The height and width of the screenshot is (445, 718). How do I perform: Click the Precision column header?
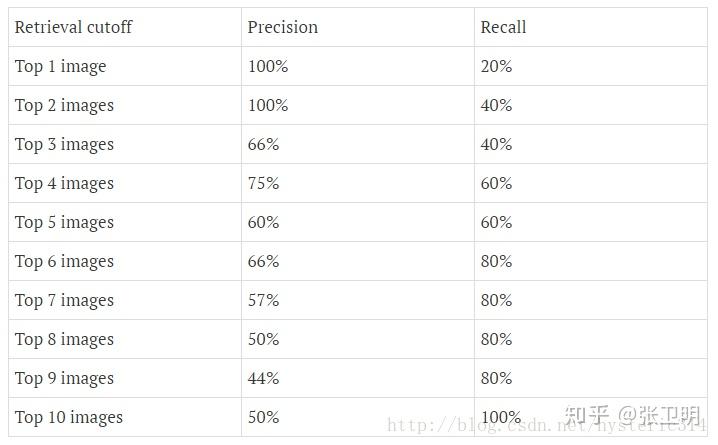(282, 28)
